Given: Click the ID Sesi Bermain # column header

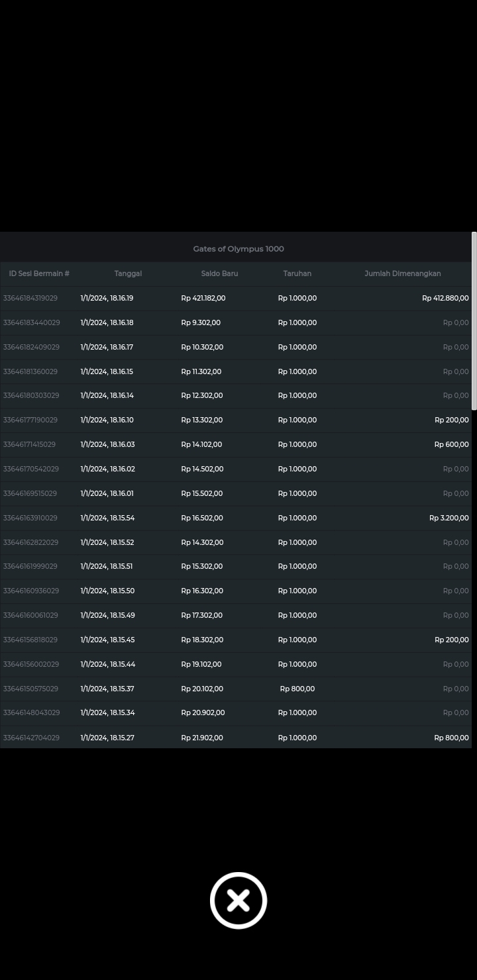Looking at the screenshot, I should click(39, 273).
